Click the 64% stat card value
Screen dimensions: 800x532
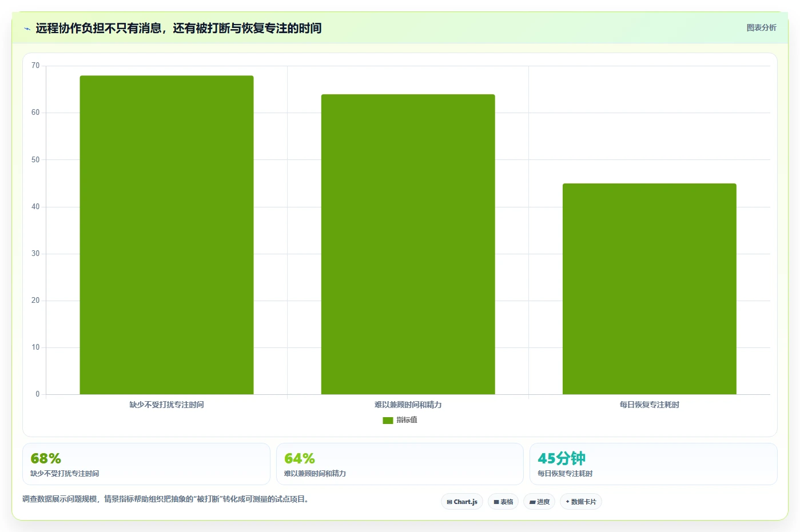[x=300, y=459]
